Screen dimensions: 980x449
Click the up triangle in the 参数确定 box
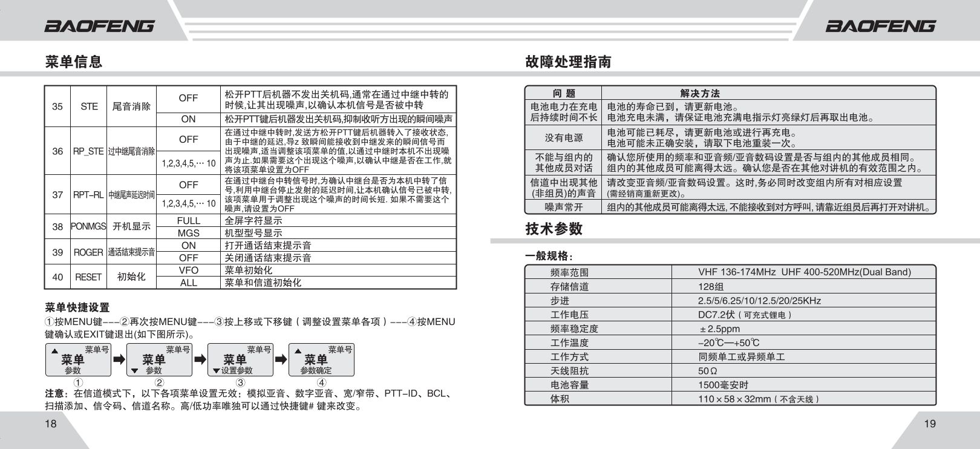(298, 351)
